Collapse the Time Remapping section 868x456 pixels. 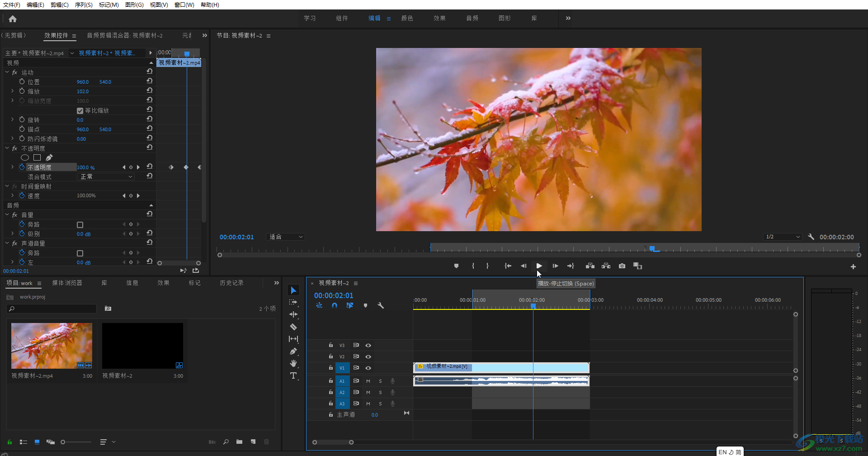pos(7,186)
